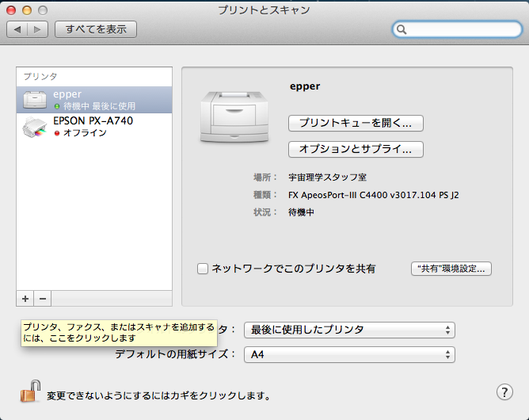Open the default paper size A4 dropdown

349,354
